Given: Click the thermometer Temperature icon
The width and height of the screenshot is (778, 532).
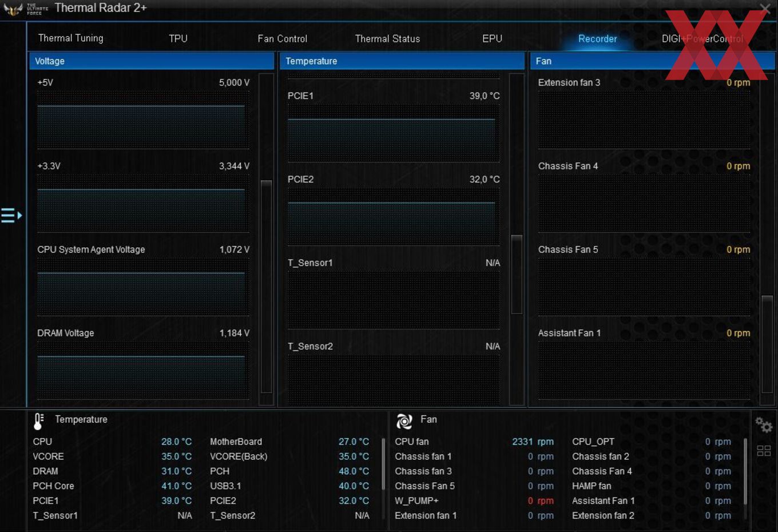Looking at the screenshot, I should tap(38, 421).
